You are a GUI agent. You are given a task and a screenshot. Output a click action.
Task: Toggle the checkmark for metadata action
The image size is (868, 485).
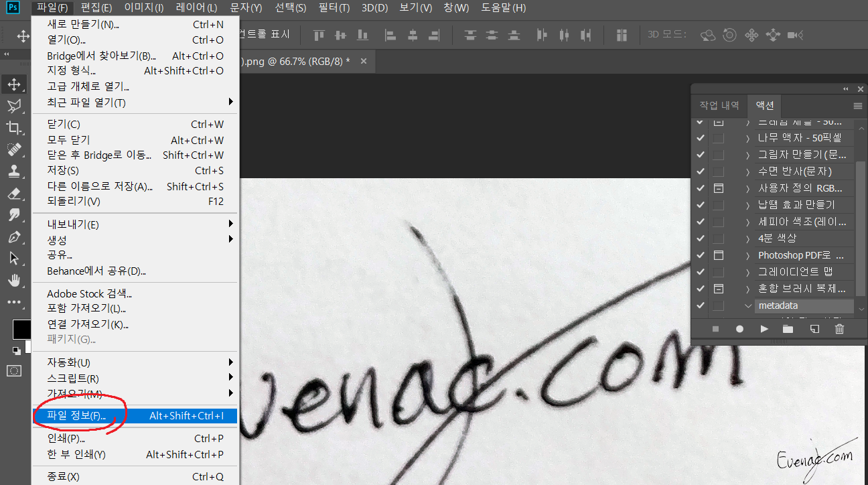pos(701,305)
